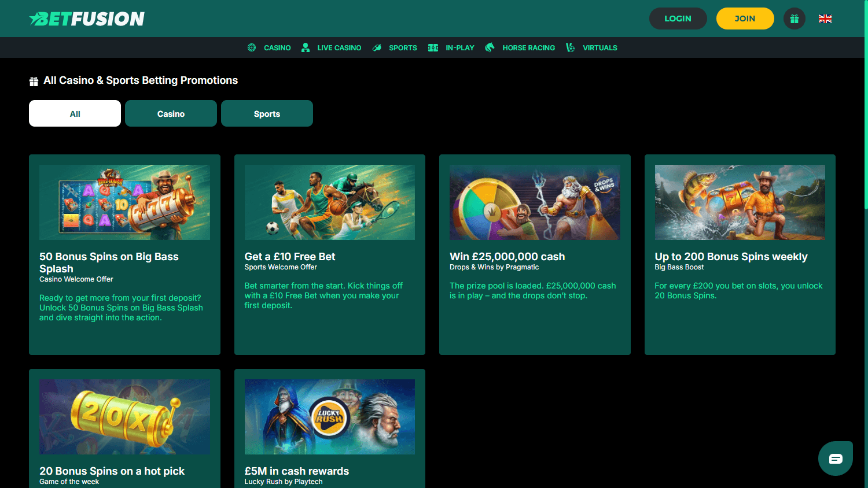The image size is (868, 488).
Task: Click 'For every £200 you bet' description
Action: [738, 291]
